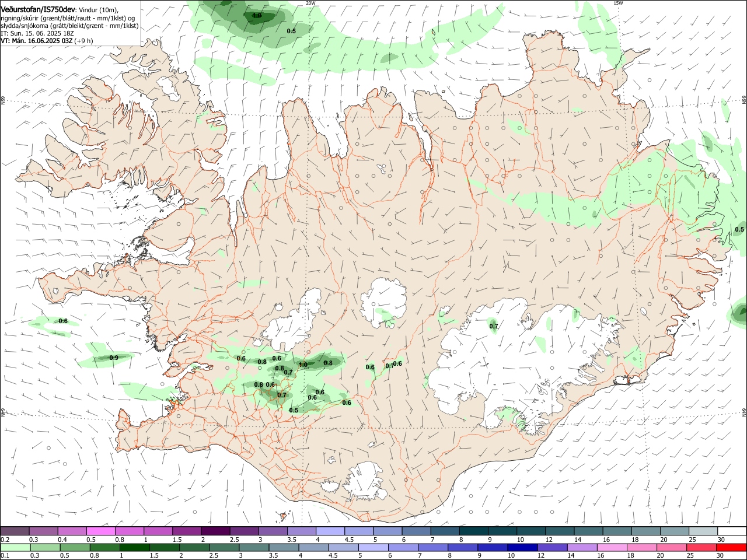Select the 'IT: Sun. 15. 06. 2025 18Z' line
The width and height of the screenshot is (747, 560).
37,33
